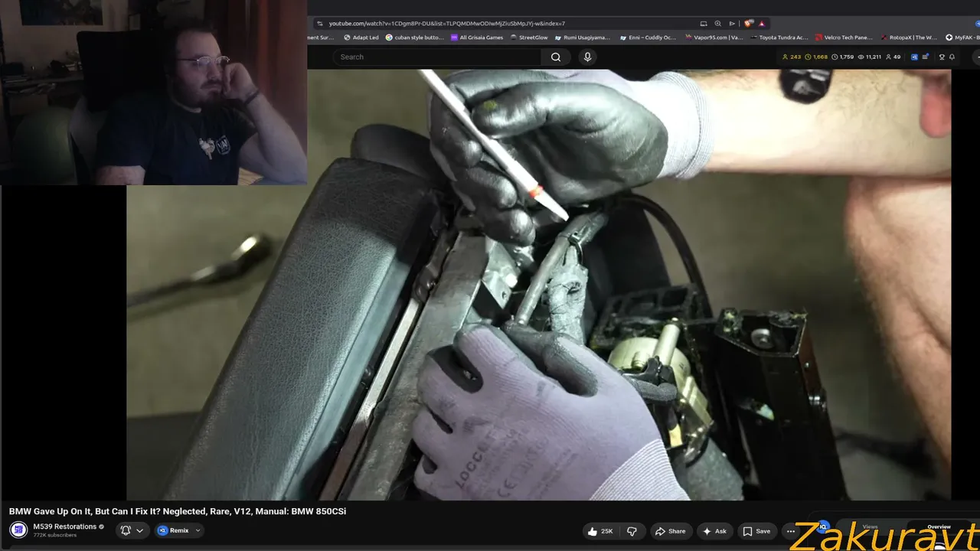
Task: Click the Brave Rewards triangle icon
Action: click(762, 23)
